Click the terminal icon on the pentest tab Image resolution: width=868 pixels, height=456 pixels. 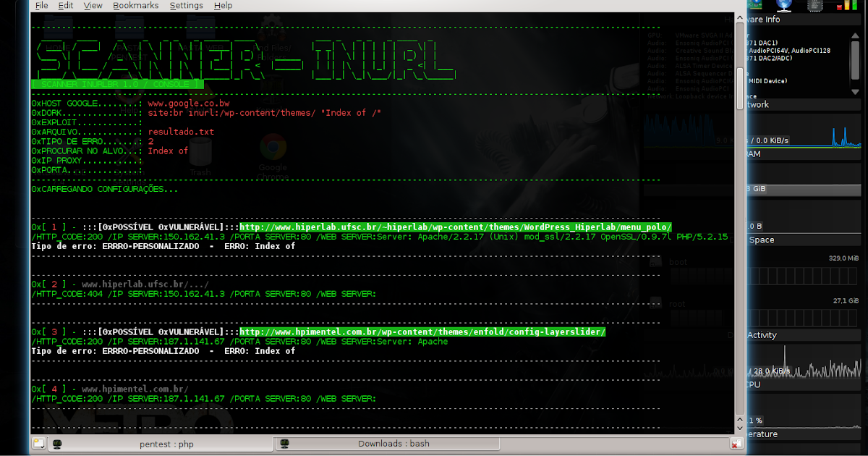(x=58, y=443)
